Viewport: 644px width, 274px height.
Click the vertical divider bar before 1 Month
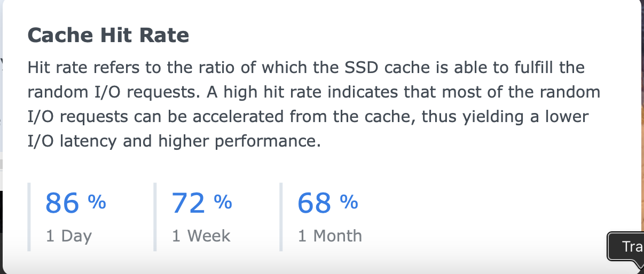(x=281, y=216)
